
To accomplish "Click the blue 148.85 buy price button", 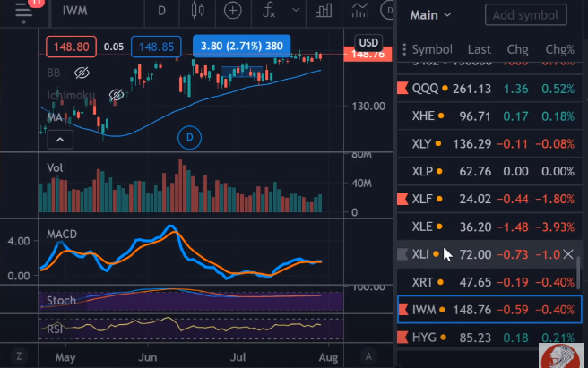I will (156, 47).
